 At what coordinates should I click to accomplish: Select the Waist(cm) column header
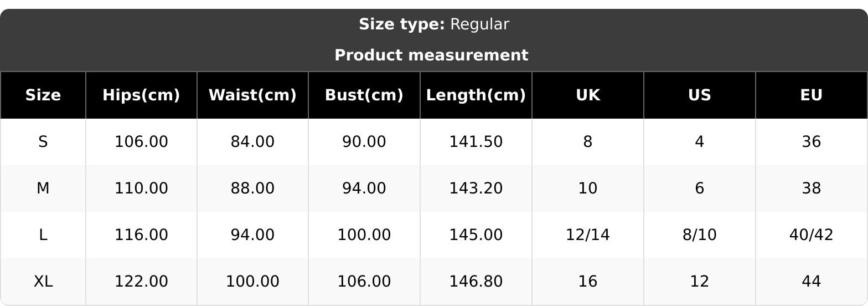point(252,95)
